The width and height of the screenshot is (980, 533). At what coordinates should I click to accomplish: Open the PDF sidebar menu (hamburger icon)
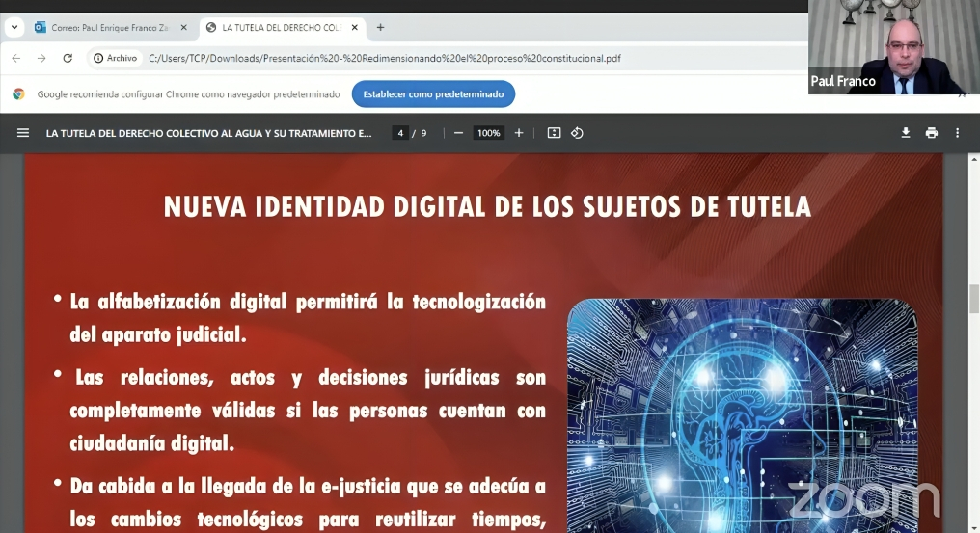(x=23, y=133)
